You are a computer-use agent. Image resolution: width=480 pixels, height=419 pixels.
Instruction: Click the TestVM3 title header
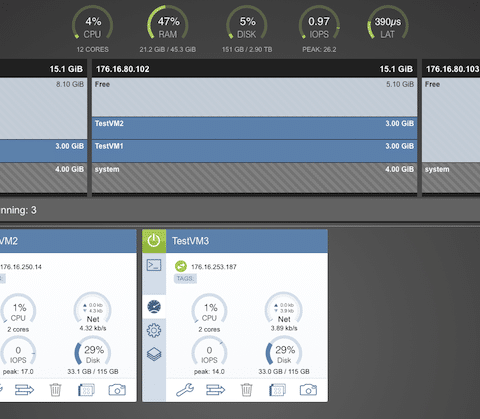point(247,241)
